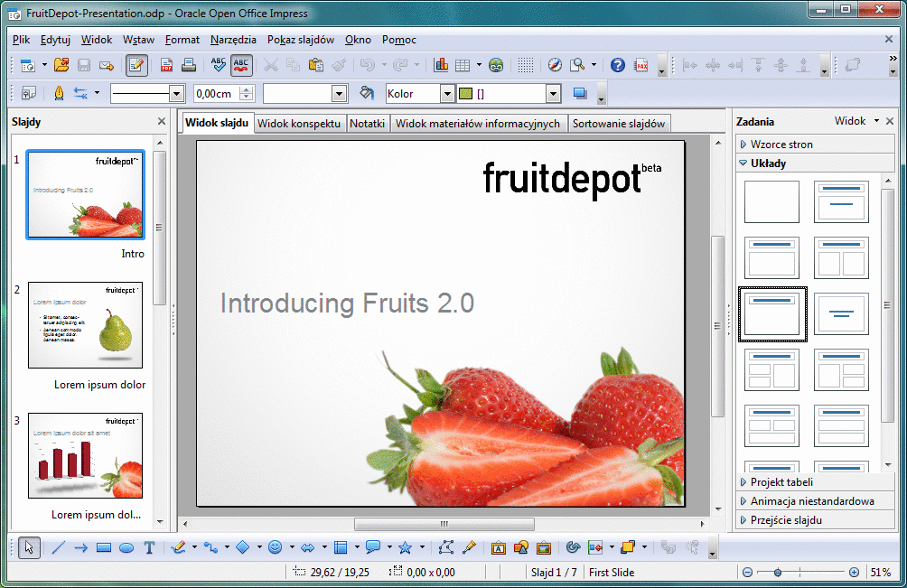Expand the Przejście slajdu section

tap(815, 520)
